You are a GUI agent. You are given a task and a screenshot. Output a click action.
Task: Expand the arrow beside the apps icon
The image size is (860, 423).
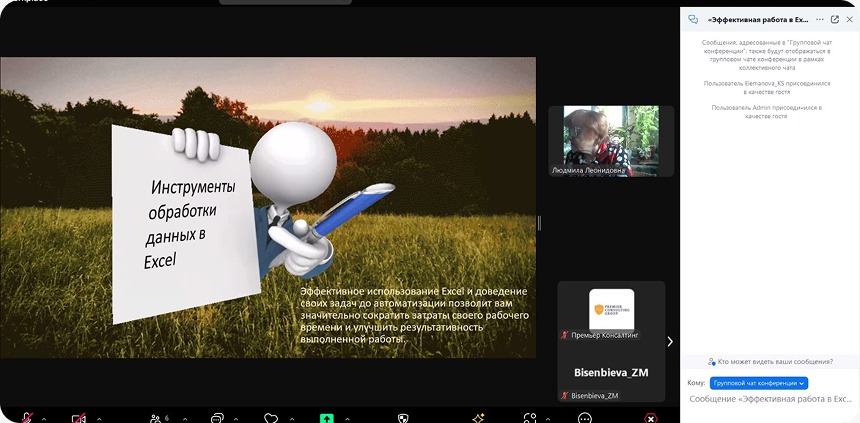pyautogui.click(x=550, y=419)
